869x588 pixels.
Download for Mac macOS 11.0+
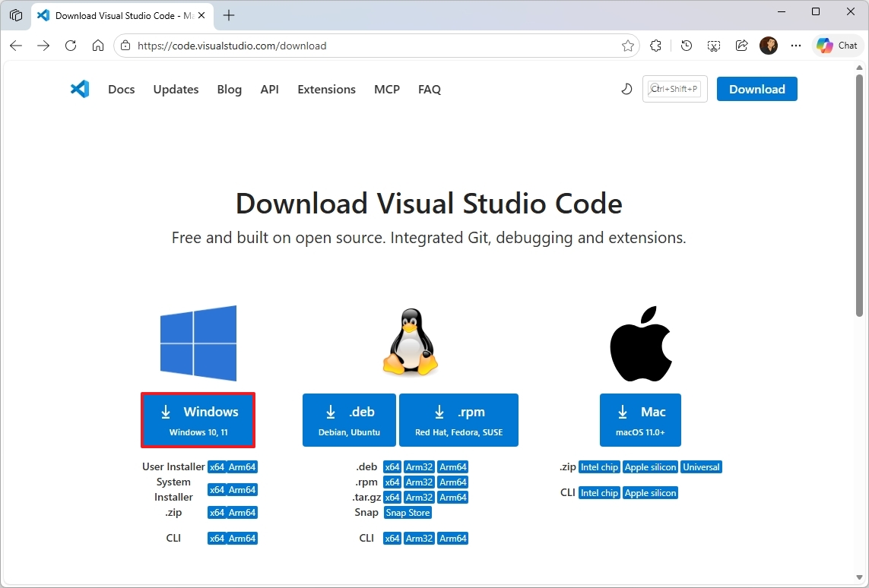[640, 420]
